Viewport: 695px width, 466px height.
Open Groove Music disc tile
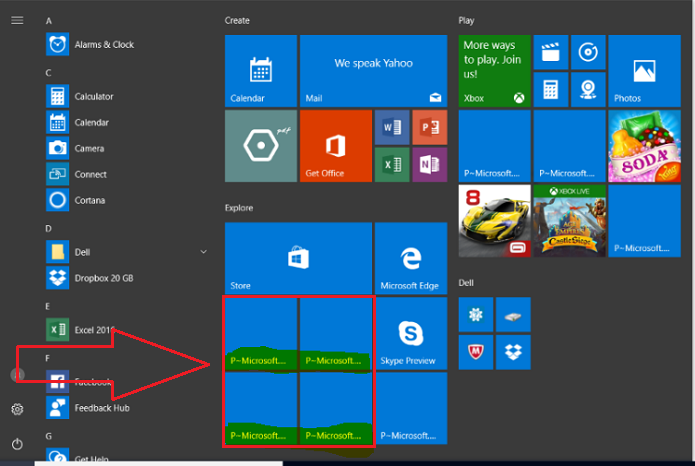coord(588,52)
